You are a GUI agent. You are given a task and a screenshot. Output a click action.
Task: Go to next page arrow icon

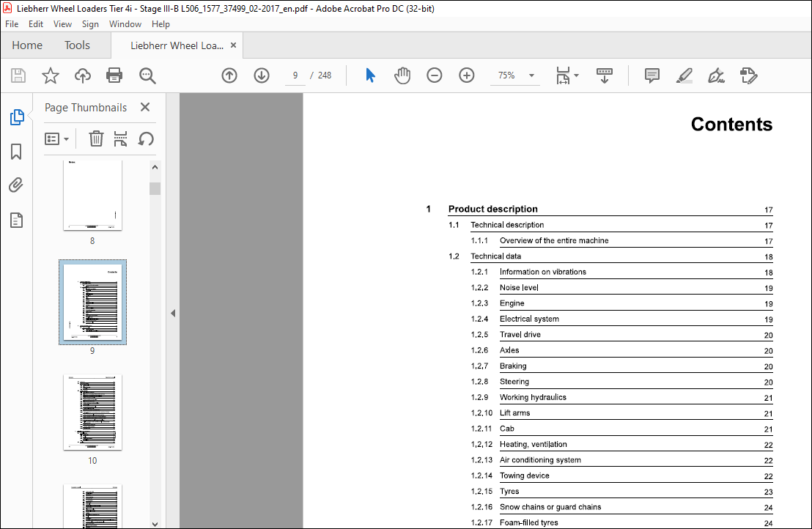pyautogui.click(x=262, y=75)
